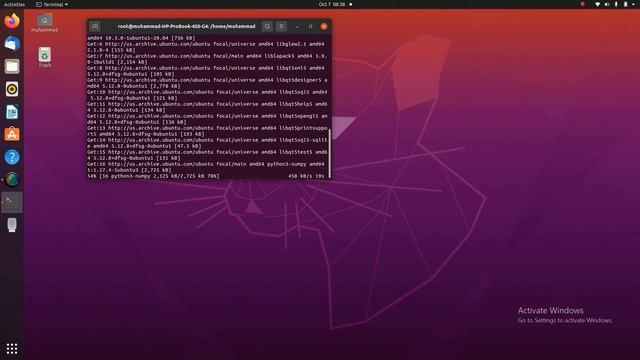
Task: Click the Get:7 liblapack3 line
Action: [207, 59]
